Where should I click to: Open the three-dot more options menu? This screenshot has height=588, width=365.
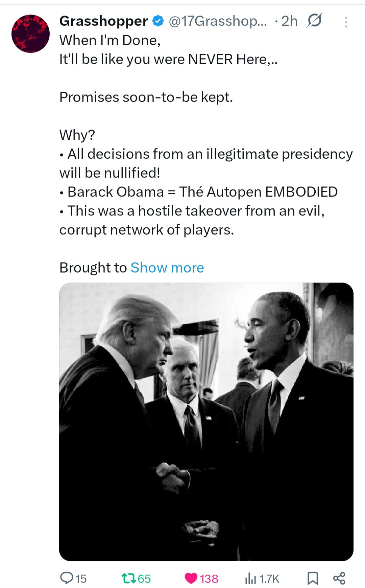[x=346, y=22]
